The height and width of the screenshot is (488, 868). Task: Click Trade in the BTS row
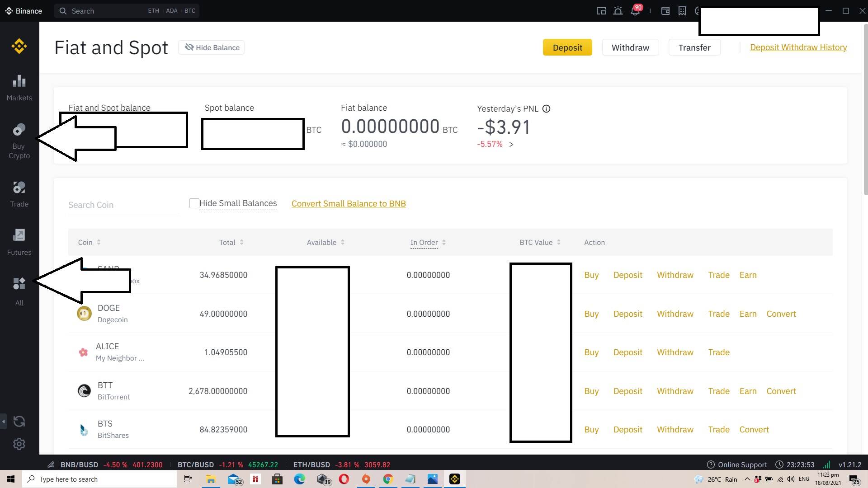(x=719, y=430)
